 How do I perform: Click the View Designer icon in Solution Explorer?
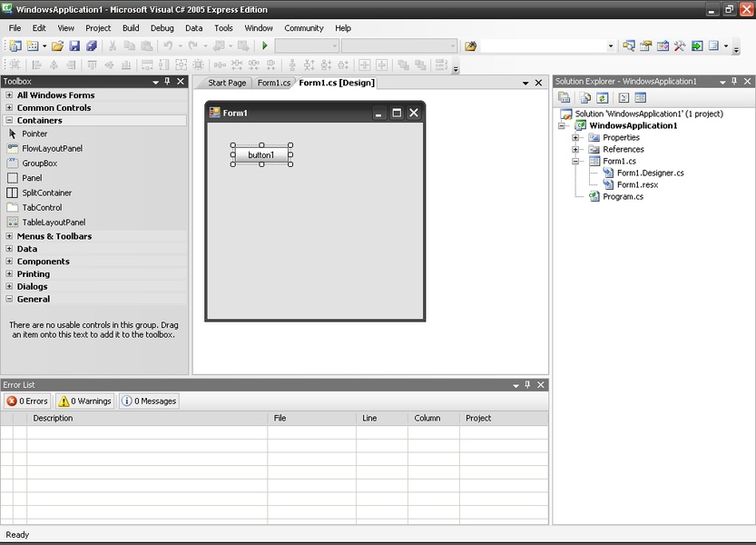(x=640, y=98)
